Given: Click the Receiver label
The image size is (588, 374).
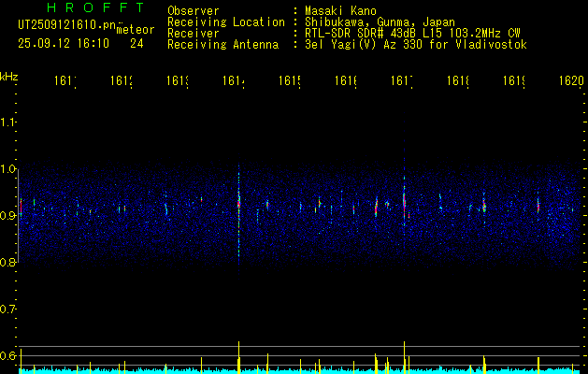Looking at the screenshot, I should pos(194,34).
